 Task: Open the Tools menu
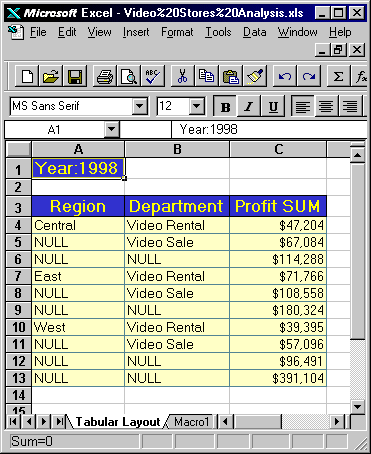tap(218, 32)
